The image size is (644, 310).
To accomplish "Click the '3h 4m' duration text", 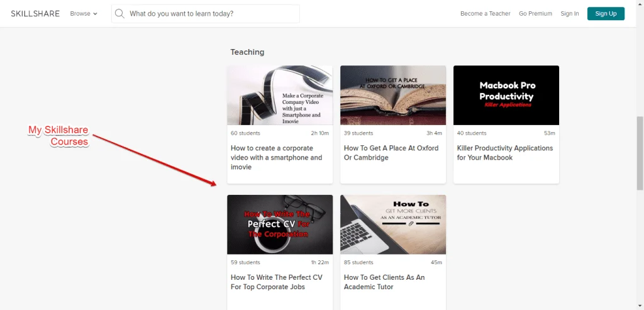I will [x=434, y=133].
